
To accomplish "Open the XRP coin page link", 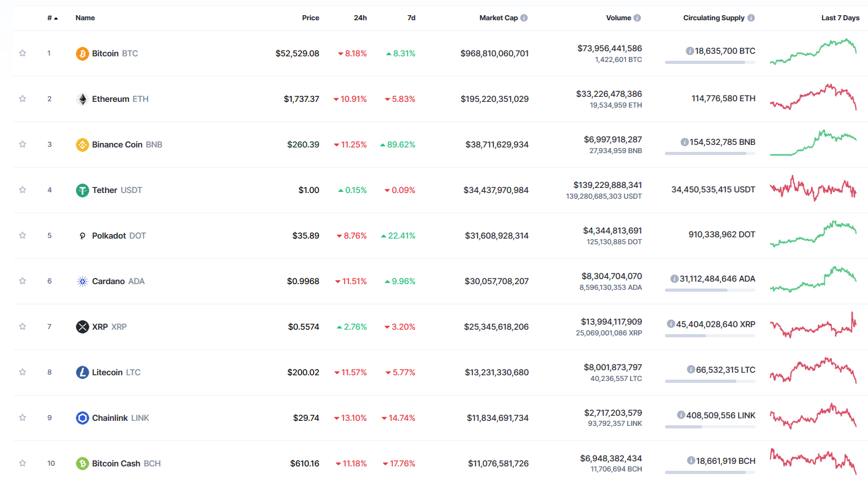I will tap(109, 327).
